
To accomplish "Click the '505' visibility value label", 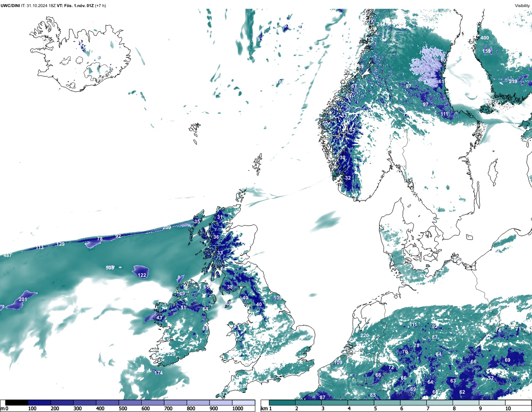I will (x=110, y=268).
